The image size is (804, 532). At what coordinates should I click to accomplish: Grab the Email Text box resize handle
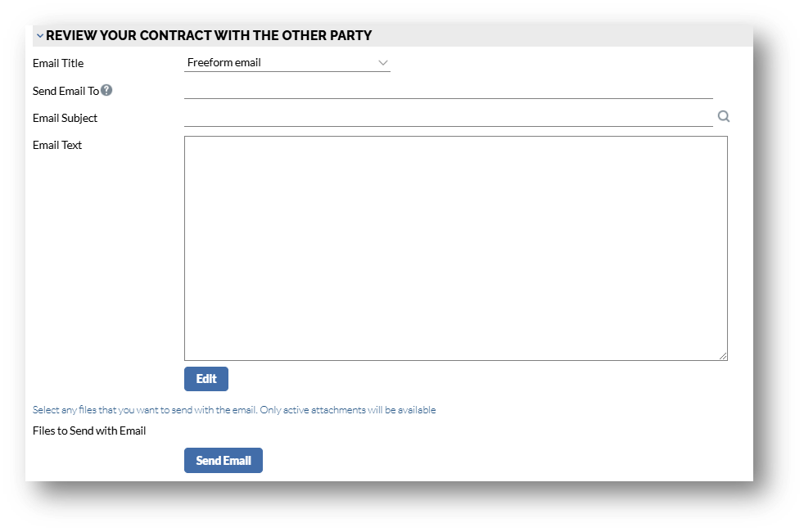pyautogui.click(x=723, y=356)
